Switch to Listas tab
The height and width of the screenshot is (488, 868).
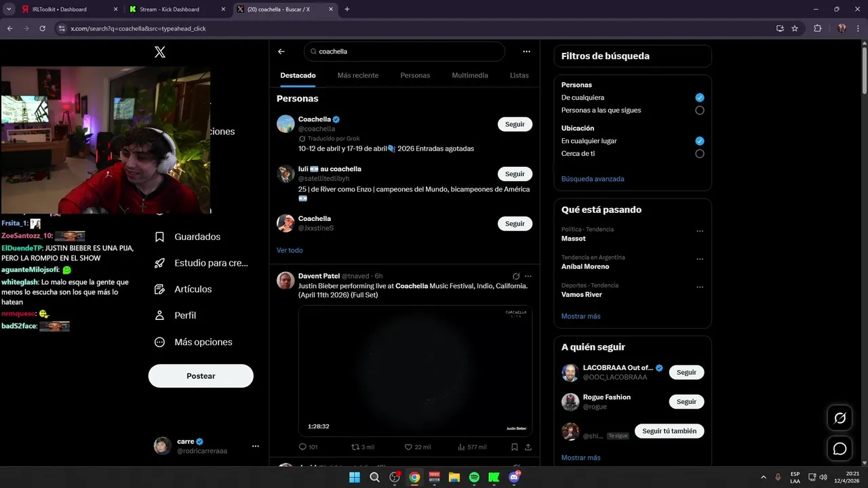519,75
